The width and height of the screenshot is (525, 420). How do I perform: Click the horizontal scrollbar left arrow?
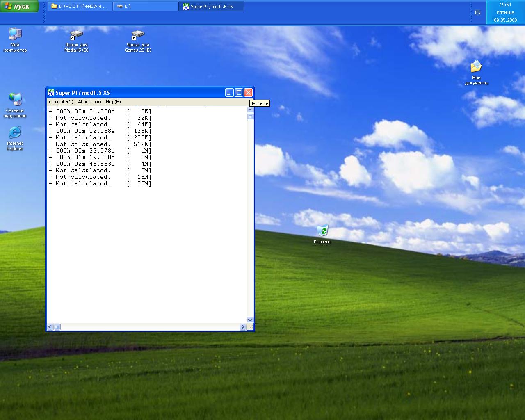(50, 327)
